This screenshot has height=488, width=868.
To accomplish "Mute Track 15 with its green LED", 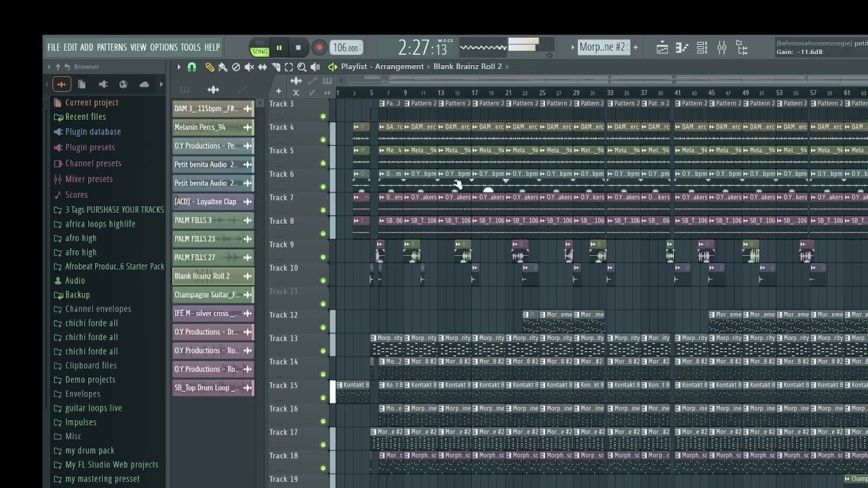I will pyautogui.click(x=323, y=398).
